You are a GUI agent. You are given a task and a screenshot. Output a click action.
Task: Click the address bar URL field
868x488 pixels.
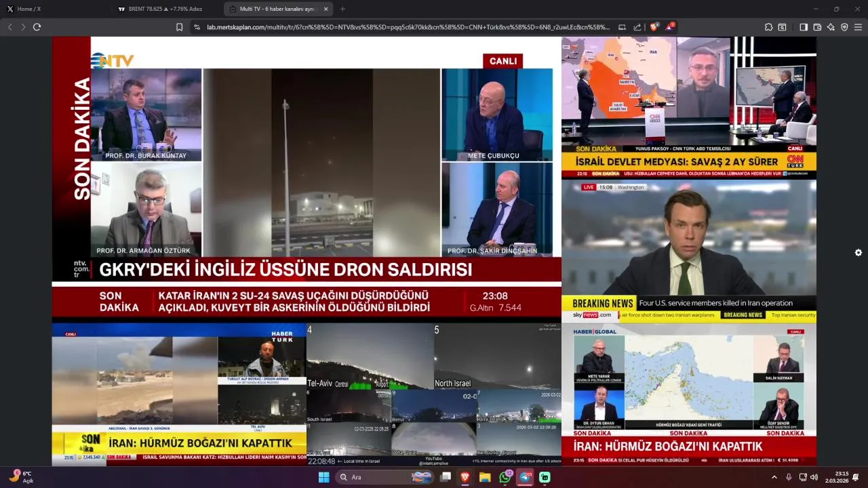pyautogui.click(x=408, y=27)
